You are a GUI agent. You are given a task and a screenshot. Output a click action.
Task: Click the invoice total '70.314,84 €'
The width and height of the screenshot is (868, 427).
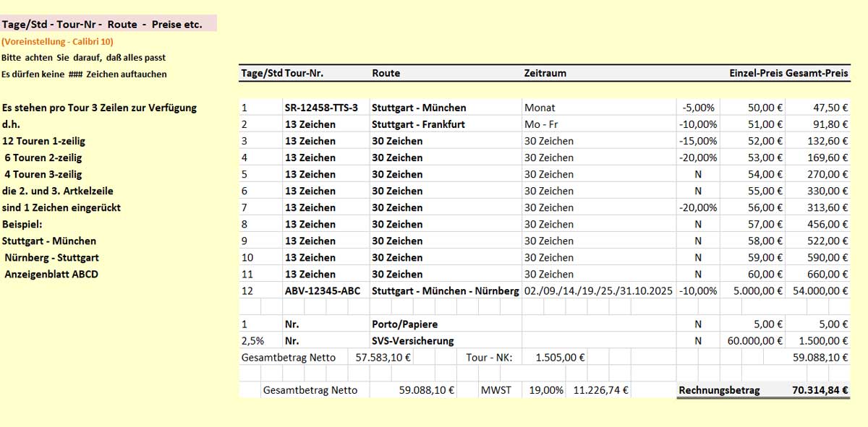[819, 390]
